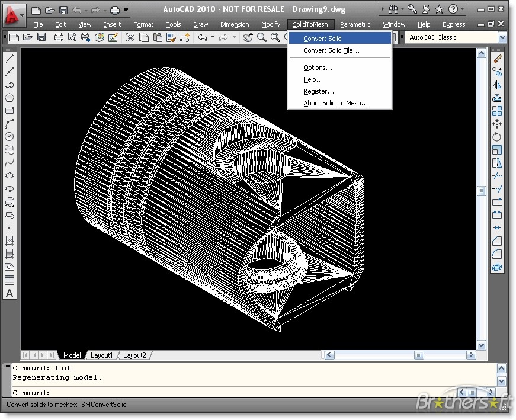The width and height of the screenshot is (516, 420).
Task: Open the redo history dropdown arrow
Action: point(234,37)
